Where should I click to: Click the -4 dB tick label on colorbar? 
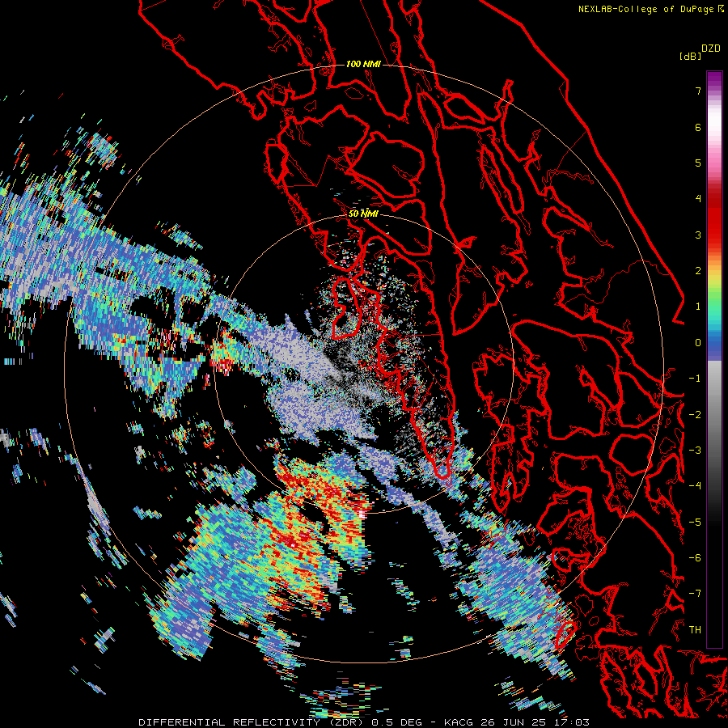[695, 485]
